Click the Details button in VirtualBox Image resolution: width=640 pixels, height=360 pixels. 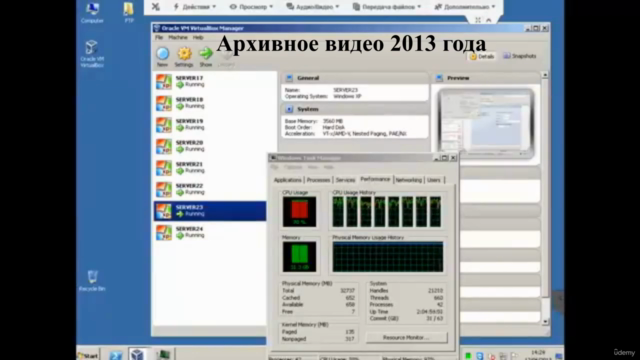coord(482,56)
